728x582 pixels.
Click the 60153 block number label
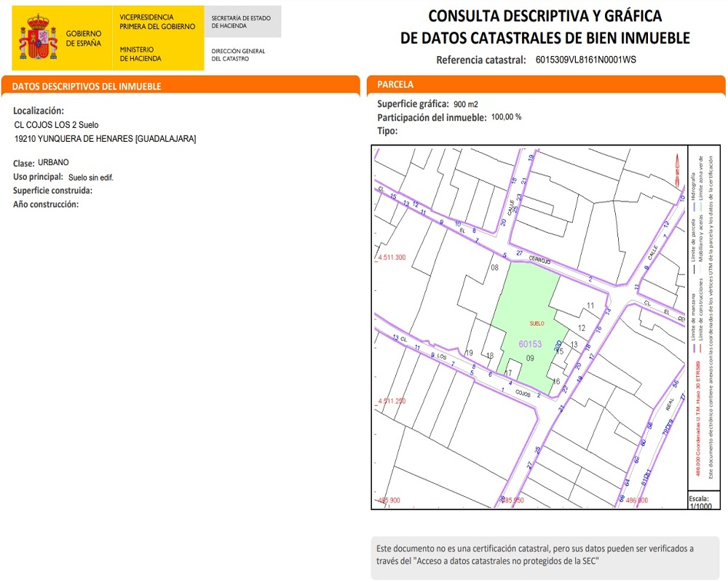(x=530, y=343)
